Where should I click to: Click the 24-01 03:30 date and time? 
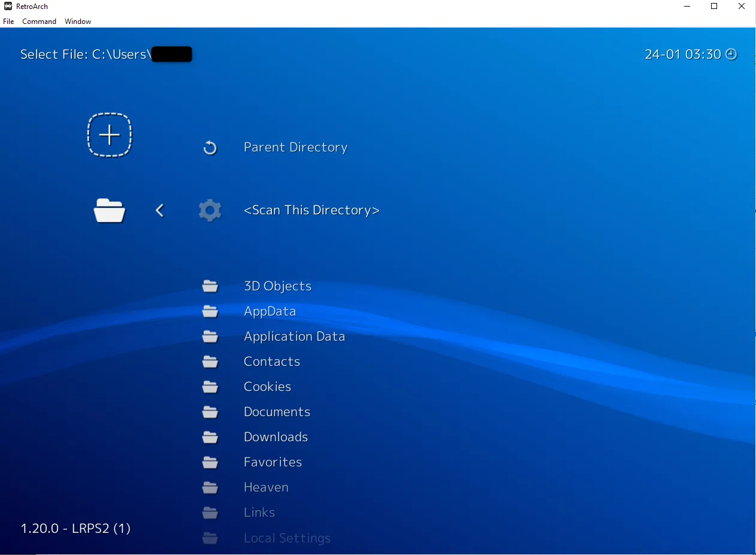pos(683,54)
